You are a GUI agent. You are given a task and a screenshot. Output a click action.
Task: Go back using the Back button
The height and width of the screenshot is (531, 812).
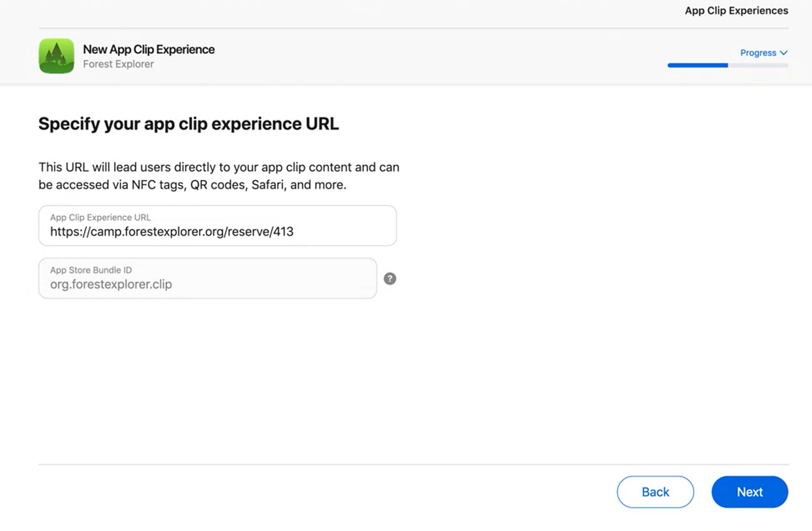point(655,492)
